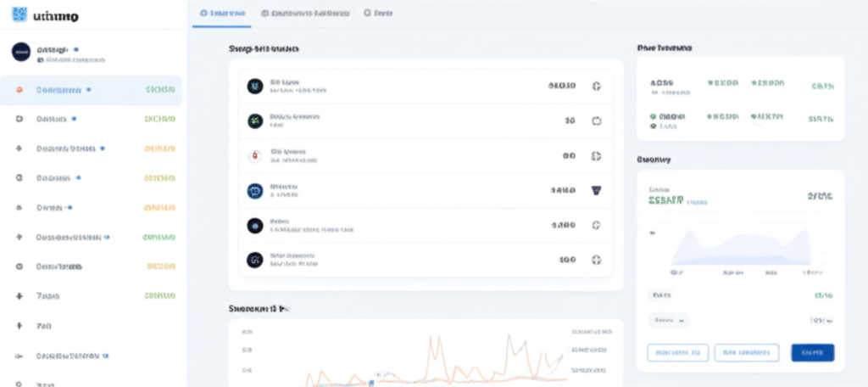
Task: Click the blue app logo in the sidebar header
Action: 19,14
